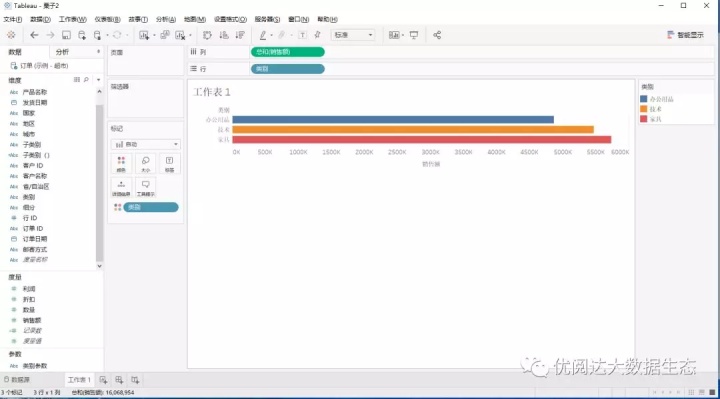
Task: Click the 智能显示 Show Me button
Action: [x=685, y=35]
